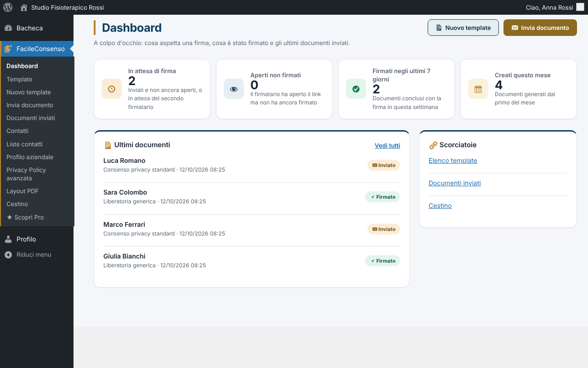Viewport: 588px width, 368px height.
Task: Click the Studio Fisioterapico Rossi site name
Action: [68, 7]
